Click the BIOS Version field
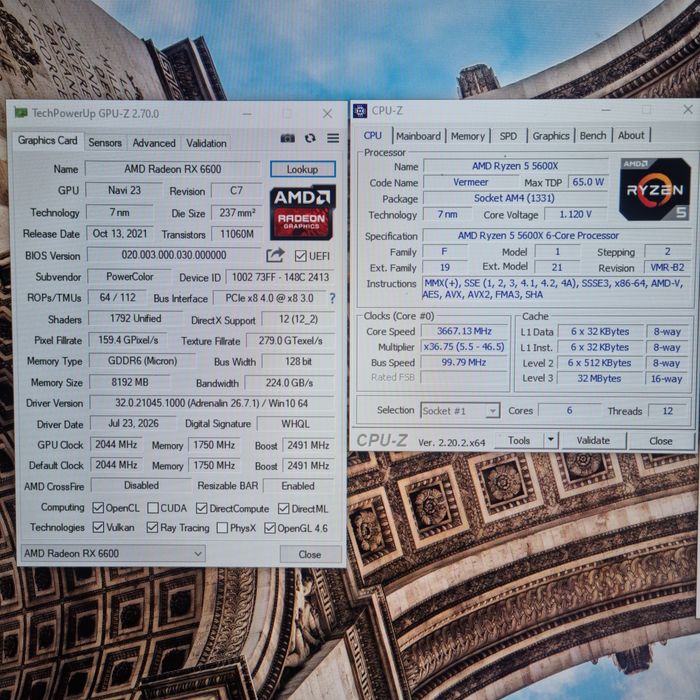 click(174, 255)
